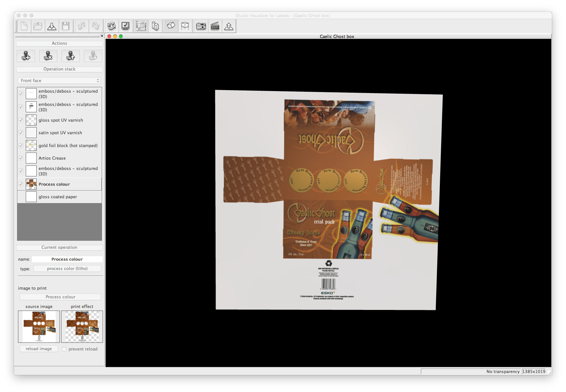Viewport: 566px width, 392px height.
Task: Choose the tilted cube view icon
Action: [x=171, y=26]
